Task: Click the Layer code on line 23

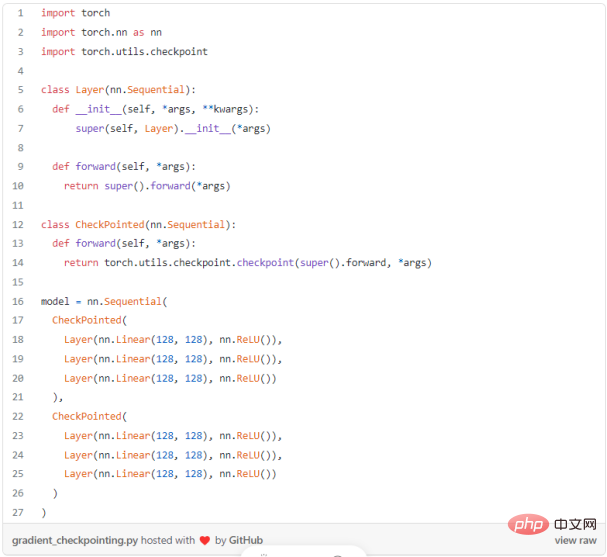Action: coord(173,436)
